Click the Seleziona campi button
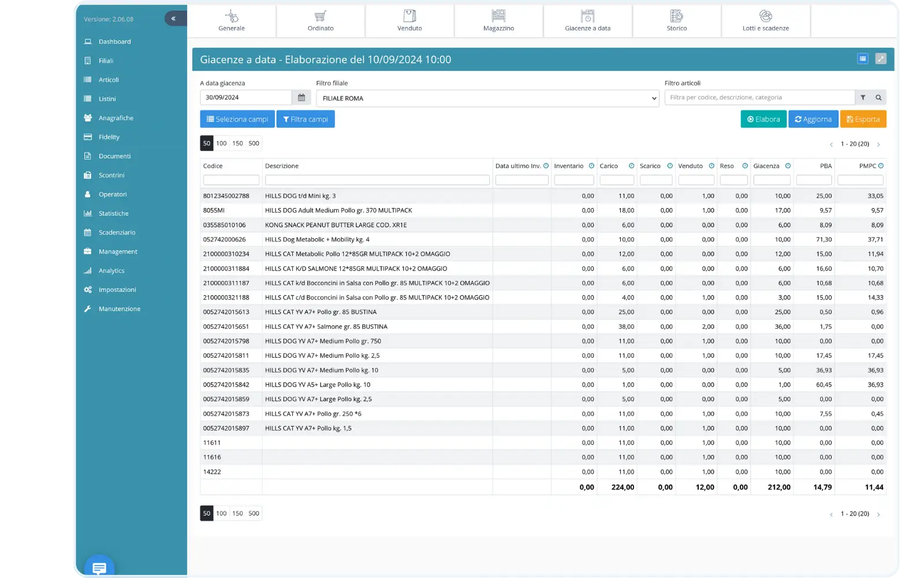Image resolution: width=924 pixels, height=578 pixels. coord(237,119)
